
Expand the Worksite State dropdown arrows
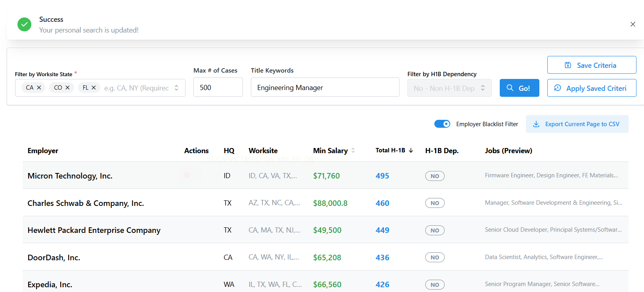tap(176, 88)
